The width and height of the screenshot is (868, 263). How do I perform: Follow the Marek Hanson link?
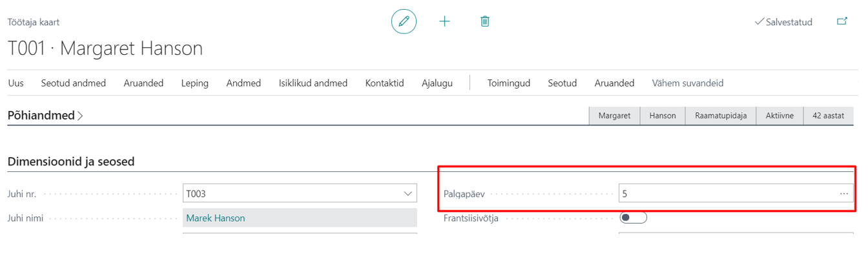click(216, 218)
